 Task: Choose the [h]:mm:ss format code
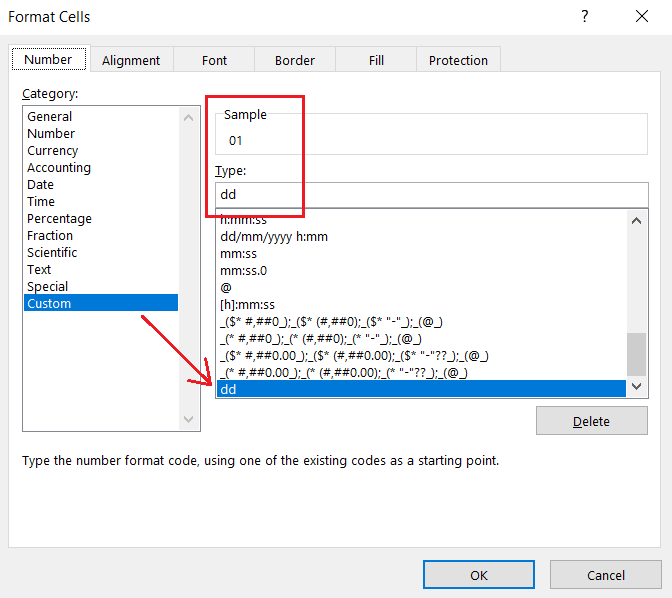(x=247, y=305)
